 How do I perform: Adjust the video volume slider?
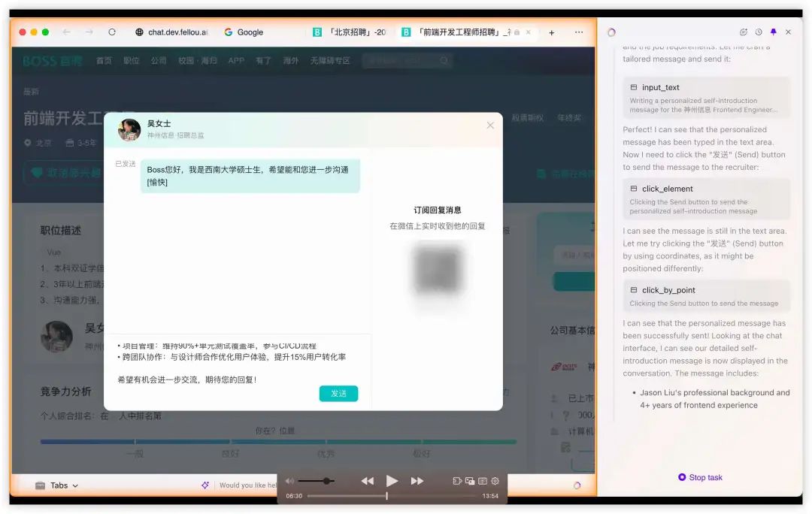[326, 481]
